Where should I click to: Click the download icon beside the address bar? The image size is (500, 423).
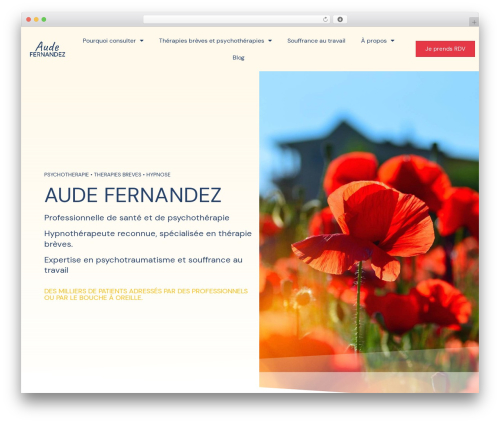340,20
